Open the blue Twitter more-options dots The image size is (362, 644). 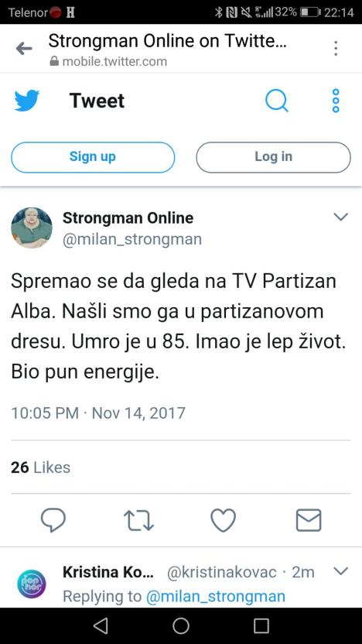[x=336, y=101]
